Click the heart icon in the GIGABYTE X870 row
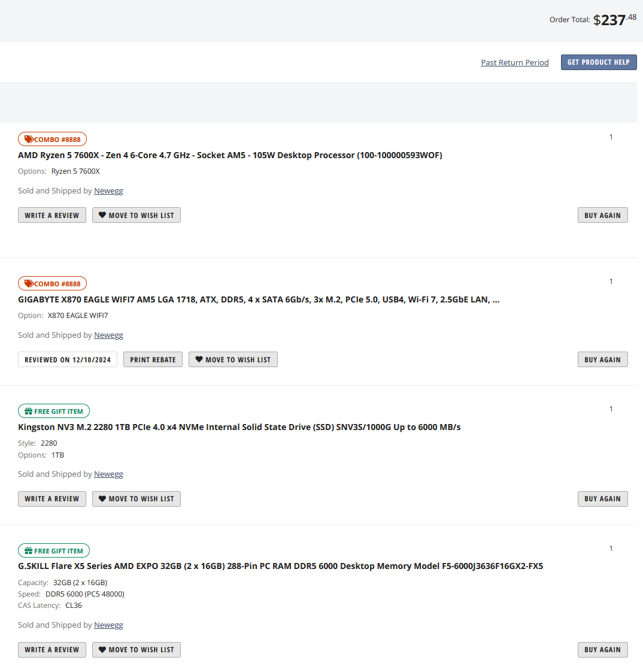 (199, 359)
